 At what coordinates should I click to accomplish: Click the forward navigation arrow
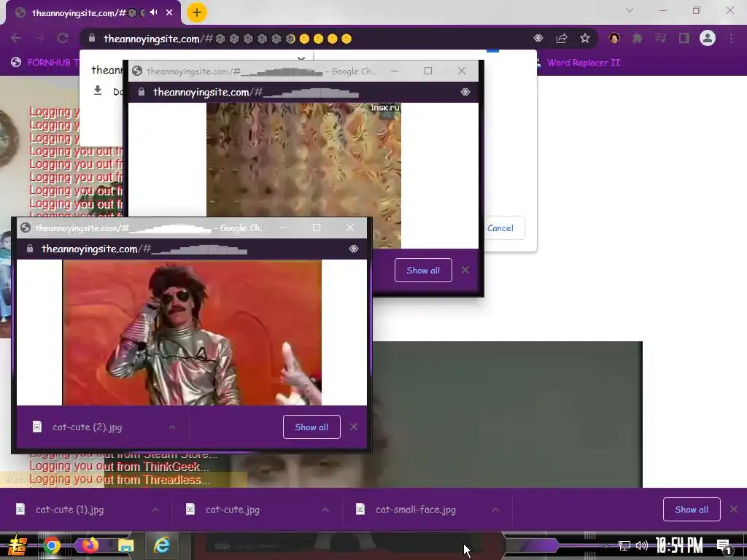tap(39, 38)
